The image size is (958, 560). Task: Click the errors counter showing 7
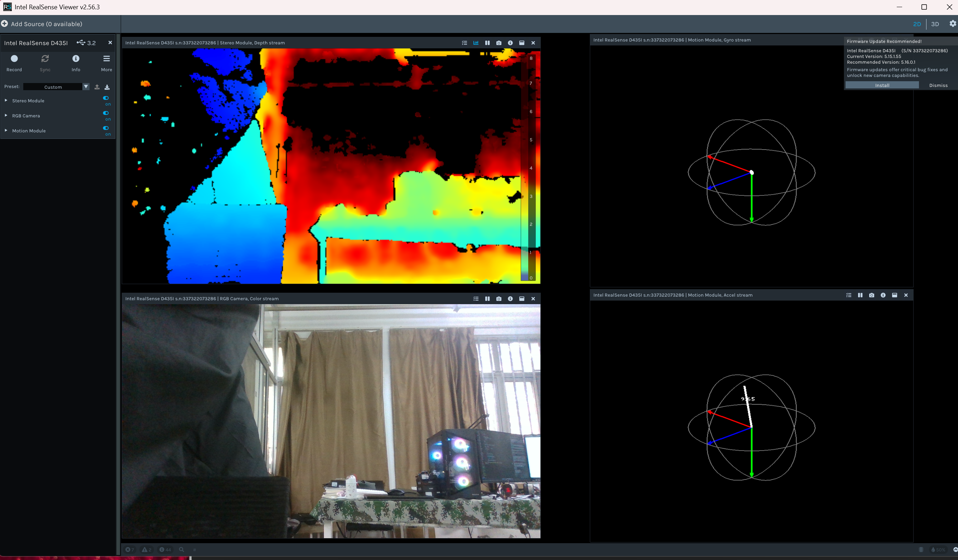pyautogui.click(x=129, y=549)
